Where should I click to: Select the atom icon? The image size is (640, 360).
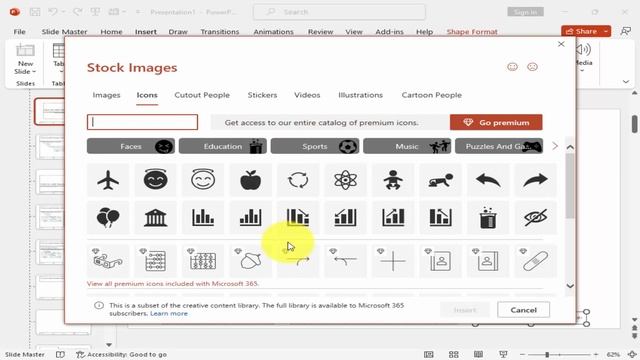point(345,180)
